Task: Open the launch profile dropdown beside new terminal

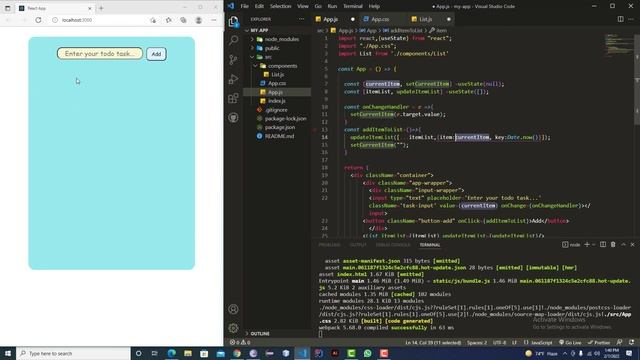Action: point(594,244)
